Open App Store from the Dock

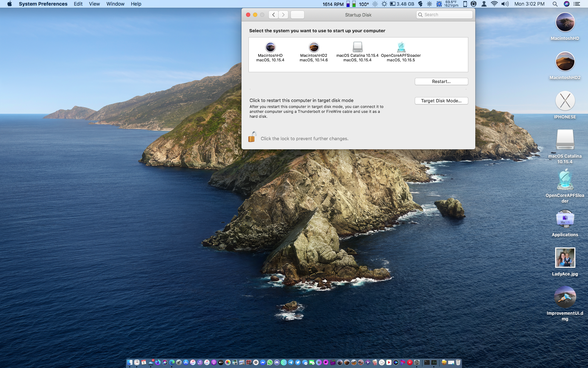pyautogui.click(x=186, y=362)
